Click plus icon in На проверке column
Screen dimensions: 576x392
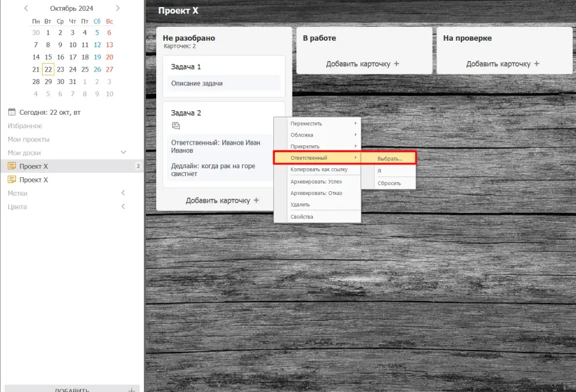[x=536, y=64]
